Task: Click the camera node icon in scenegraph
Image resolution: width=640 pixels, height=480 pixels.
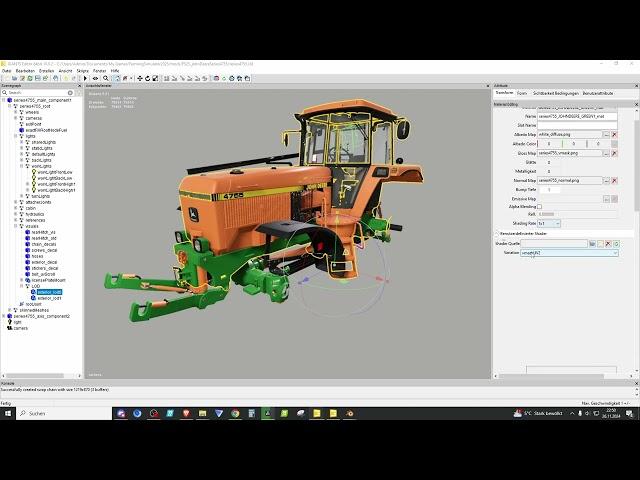Action: (10, 328)
